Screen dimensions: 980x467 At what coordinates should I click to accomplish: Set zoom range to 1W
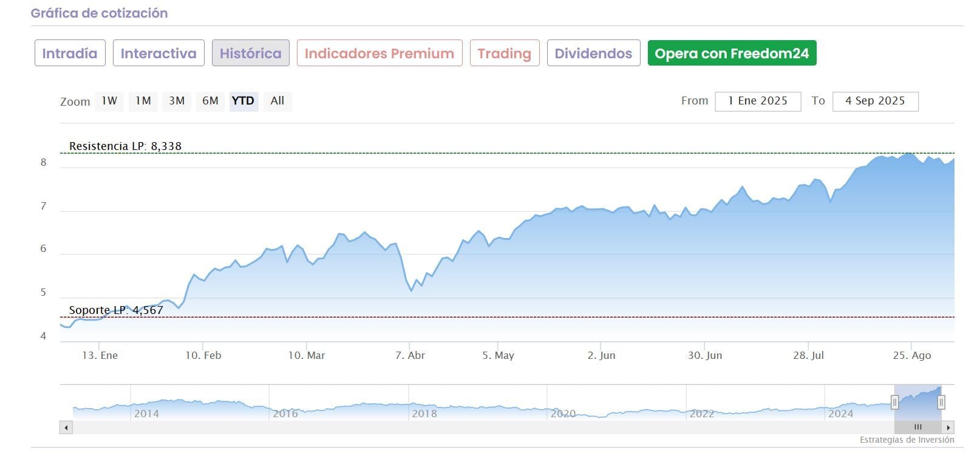coord(109,101)
